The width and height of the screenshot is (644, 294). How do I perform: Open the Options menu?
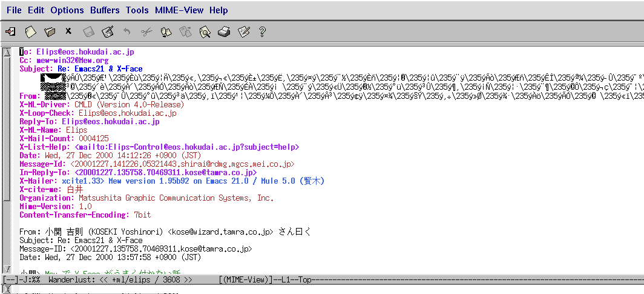[x=67, y=10]
